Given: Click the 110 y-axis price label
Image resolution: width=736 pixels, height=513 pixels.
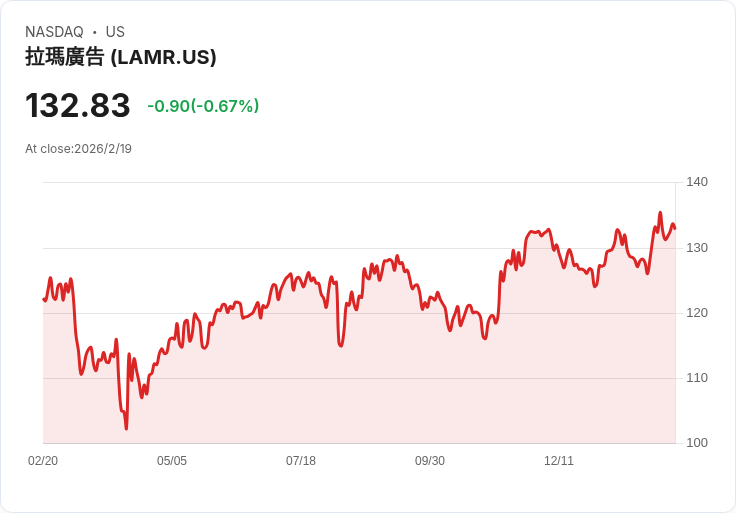Looking at the screenshot, I should coord(697,378).
